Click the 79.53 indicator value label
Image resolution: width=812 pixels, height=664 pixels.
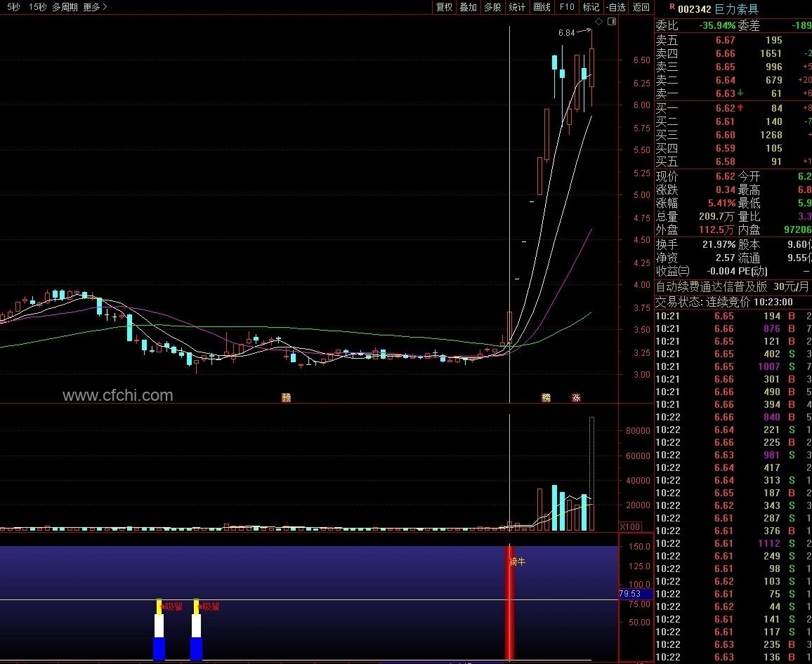tap(630, 594)
